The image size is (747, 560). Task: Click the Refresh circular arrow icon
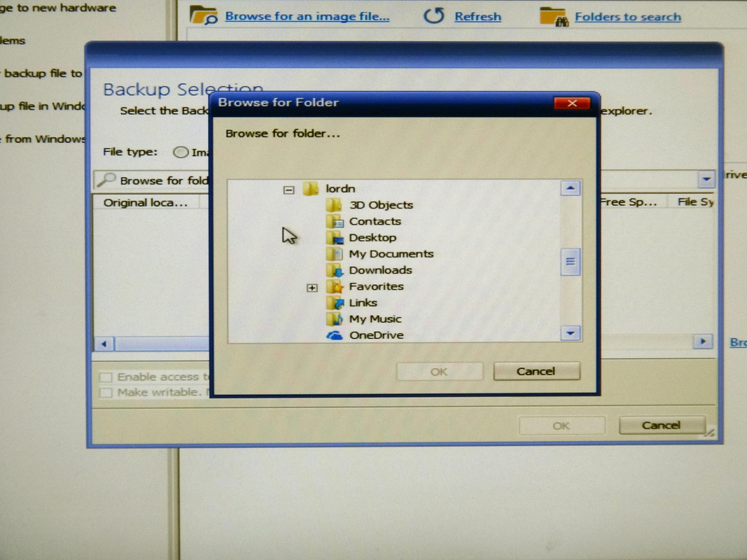click(433, 15)
